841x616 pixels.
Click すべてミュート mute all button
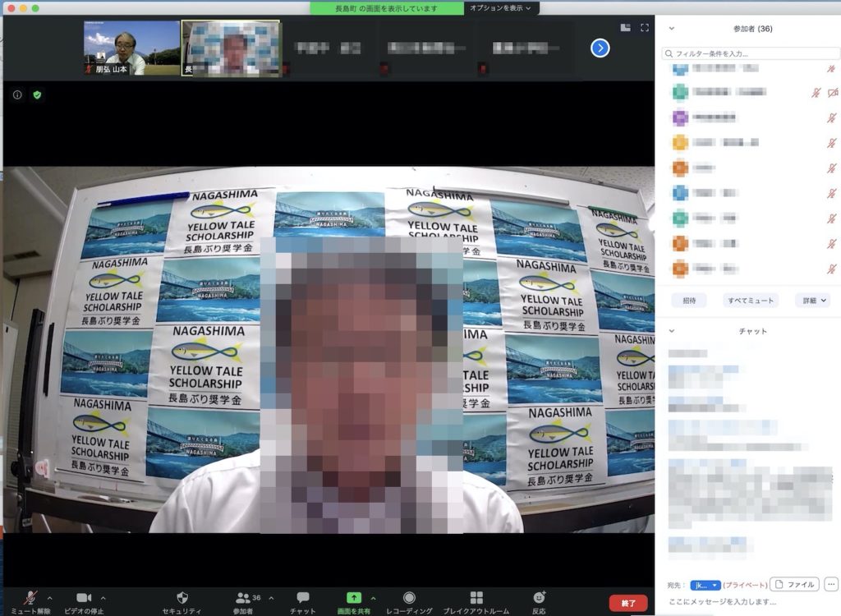(x=751, y=301)
